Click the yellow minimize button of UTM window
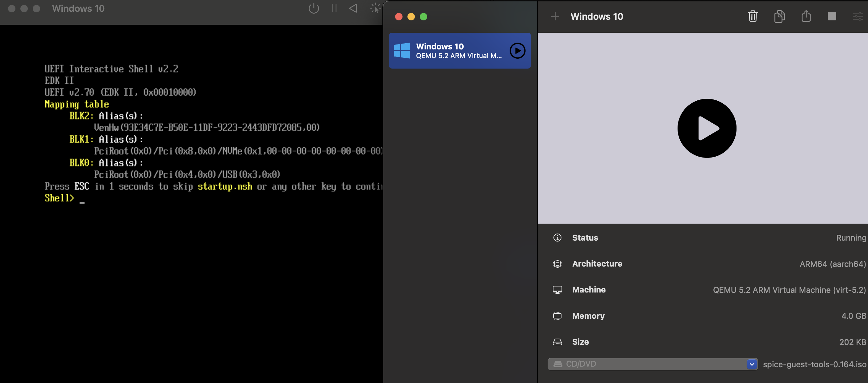Screen dimensions: 868x383 tap(411, 17)
